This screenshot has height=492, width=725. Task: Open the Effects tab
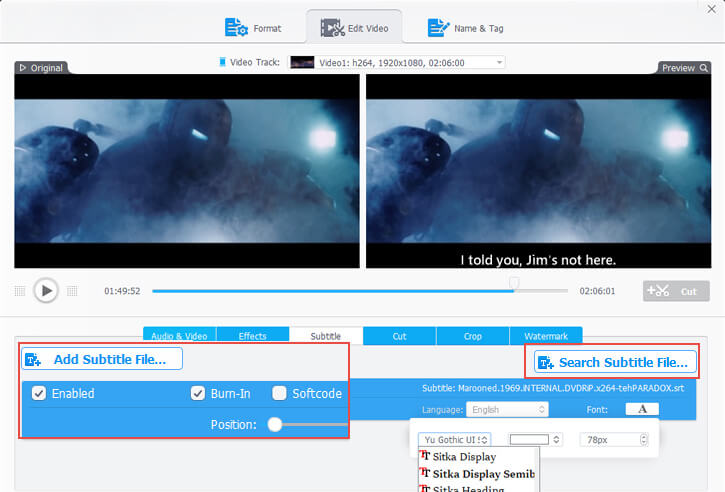point(252,336)
